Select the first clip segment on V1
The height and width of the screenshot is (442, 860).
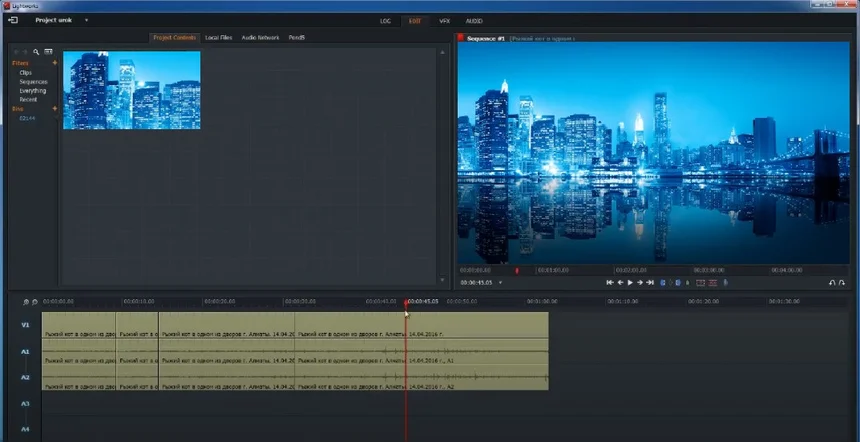78,325
